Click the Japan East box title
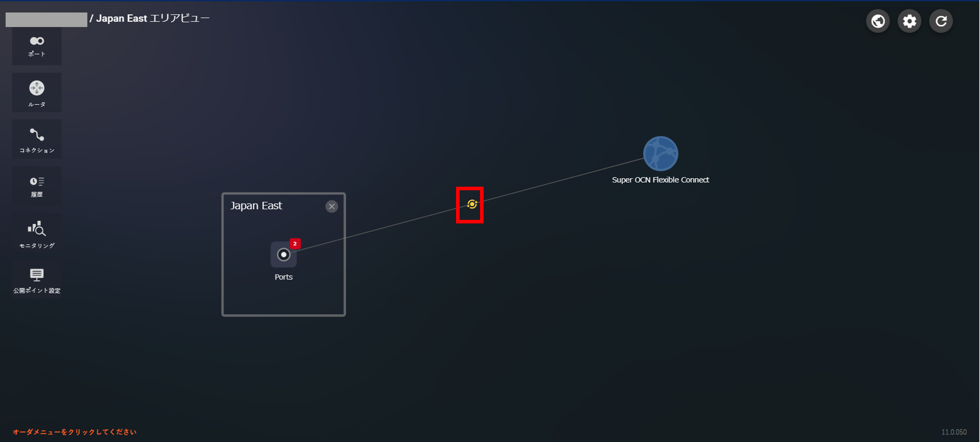Screen dimensions: 980x442 pos(256,206)
